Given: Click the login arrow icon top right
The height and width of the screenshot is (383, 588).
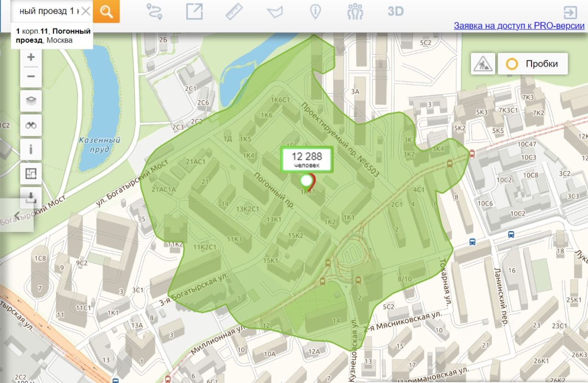Looking at the screenshot, I should coord(570,12).
